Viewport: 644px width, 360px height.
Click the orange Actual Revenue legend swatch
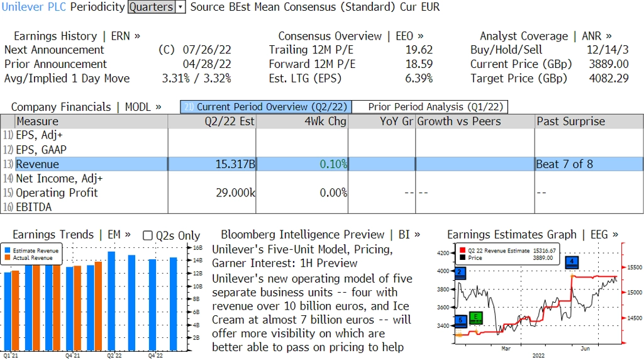(x=8, y=257)
